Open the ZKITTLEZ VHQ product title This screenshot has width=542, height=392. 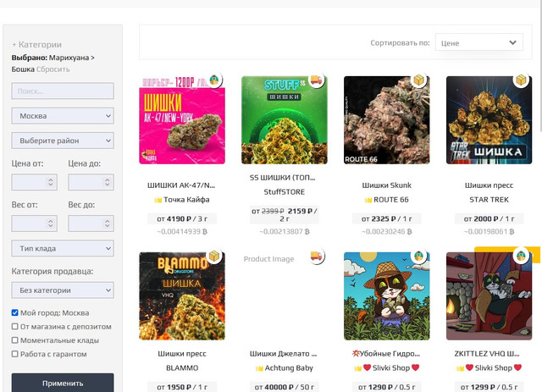click(x=487, y=354)
